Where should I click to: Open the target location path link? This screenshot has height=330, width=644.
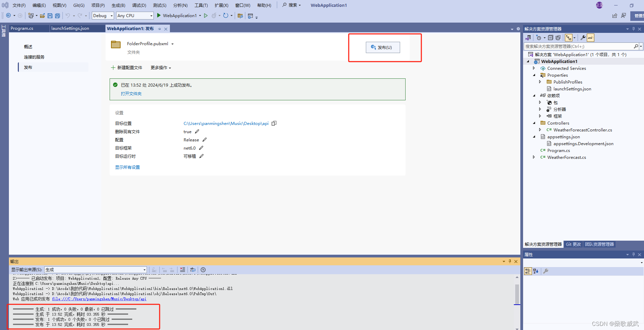coord(226,123)
